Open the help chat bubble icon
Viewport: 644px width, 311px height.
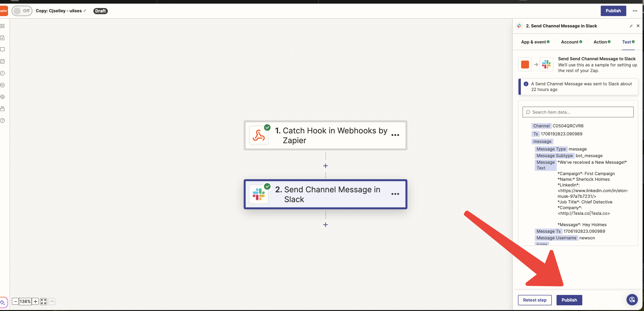[632, 299]
